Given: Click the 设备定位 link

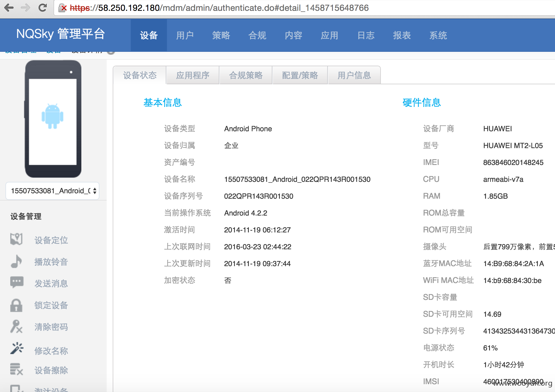Looking at the screenshot, I should coord(51,240).
